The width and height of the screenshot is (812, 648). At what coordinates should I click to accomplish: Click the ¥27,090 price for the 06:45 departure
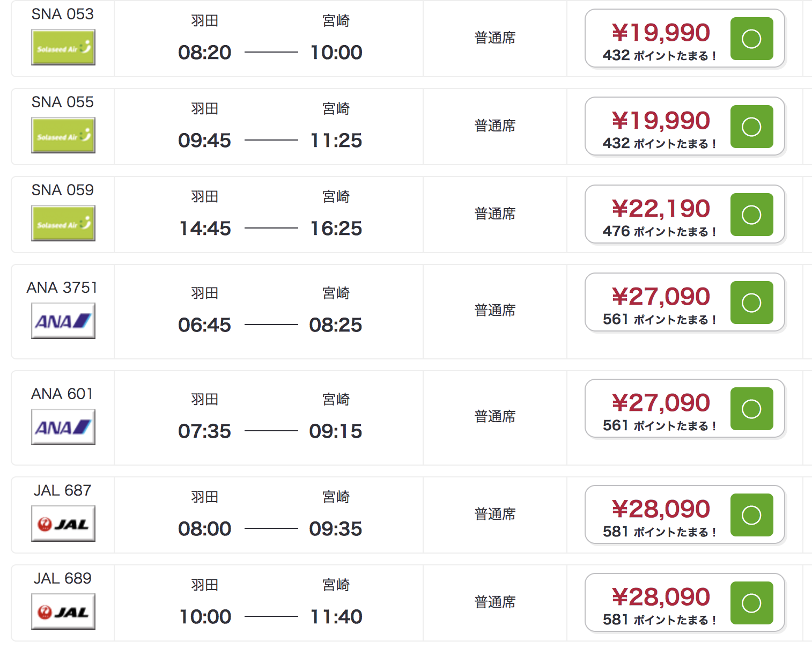point(661,297)
